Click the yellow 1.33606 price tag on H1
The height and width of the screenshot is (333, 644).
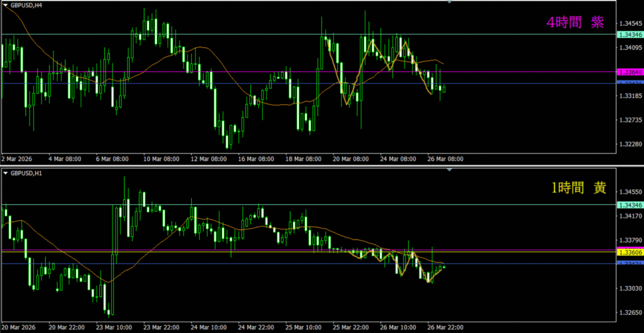click(630, 252)
